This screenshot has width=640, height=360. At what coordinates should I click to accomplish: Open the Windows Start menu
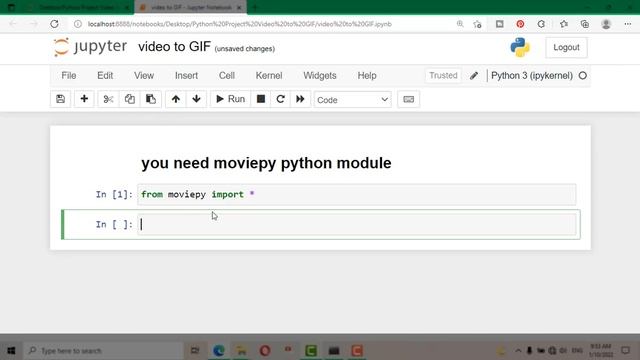[11, 351]
